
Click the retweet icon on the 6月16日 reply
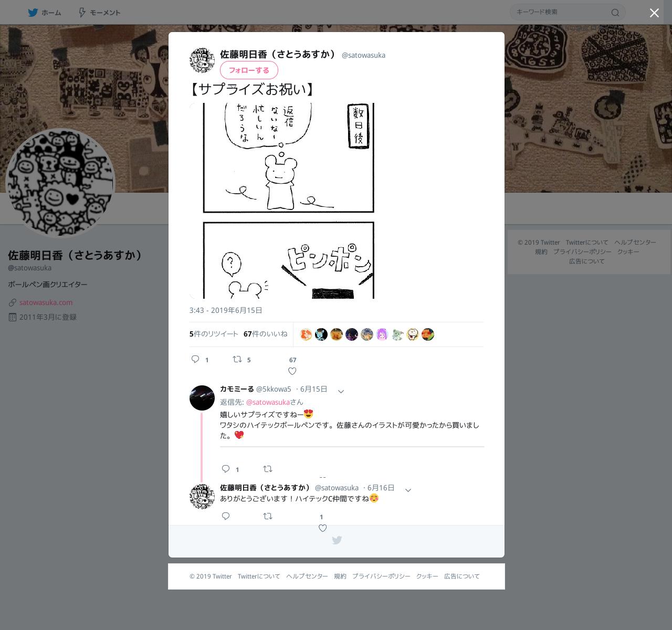pos(268,516)
